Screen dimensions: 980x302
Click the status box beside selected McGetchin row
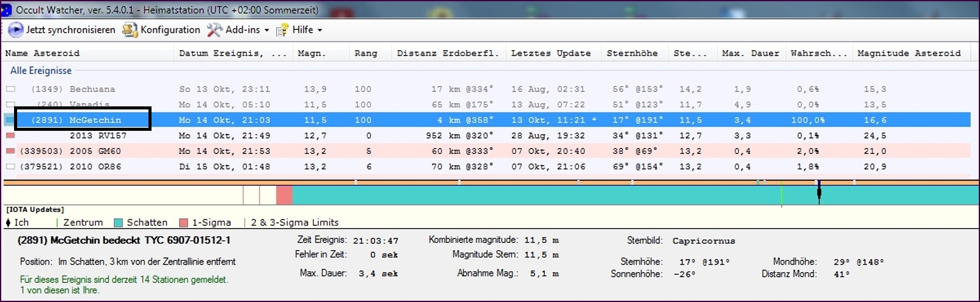tap(9, 120)
